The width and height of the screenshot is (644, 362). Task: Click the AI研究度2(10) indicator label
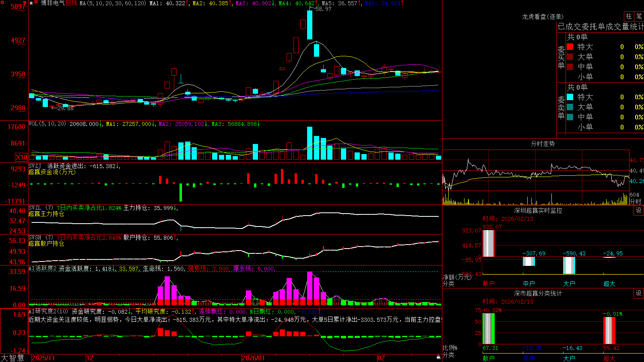(x=49, y=311)
